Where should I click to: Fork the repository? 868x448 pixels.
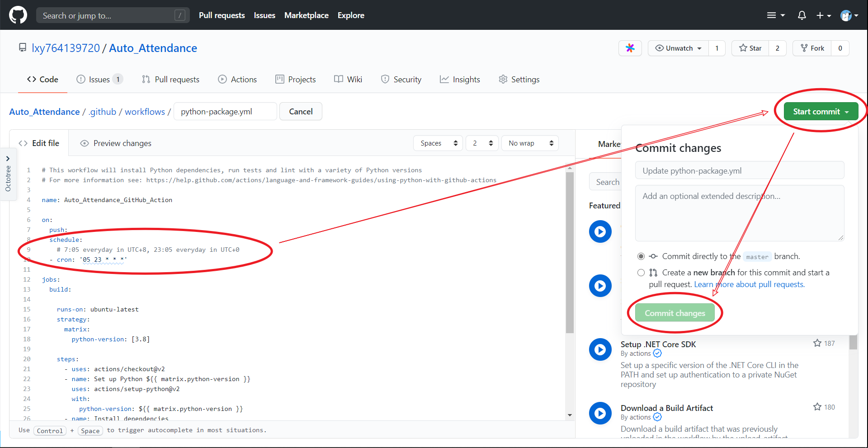tap(812, 48)
